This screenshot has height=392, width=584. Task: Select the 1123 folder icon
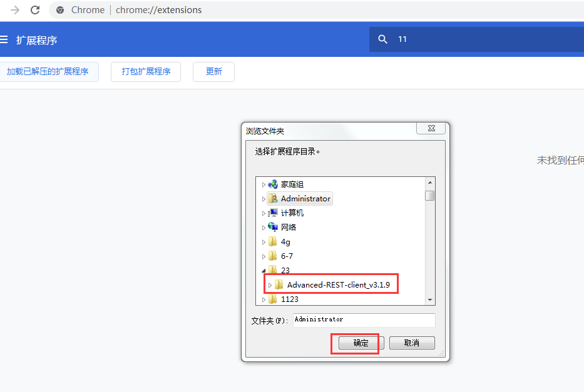point(273,299)
